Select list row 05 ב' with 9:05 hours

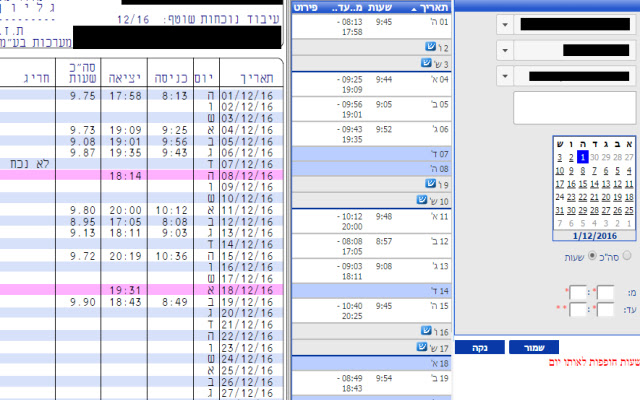point(371,109)
